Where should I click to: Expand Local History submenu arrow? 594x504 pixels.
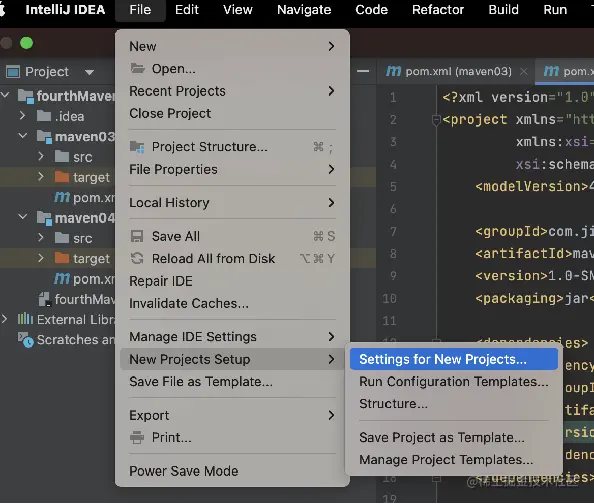(x=331, y=202)
